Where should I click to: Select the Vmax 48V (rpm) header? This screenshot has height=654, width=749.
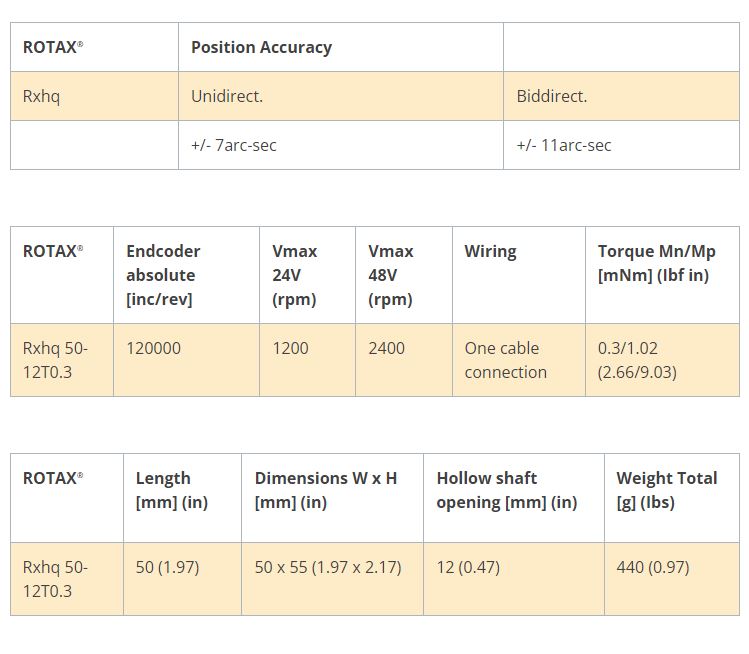point(390,275)
